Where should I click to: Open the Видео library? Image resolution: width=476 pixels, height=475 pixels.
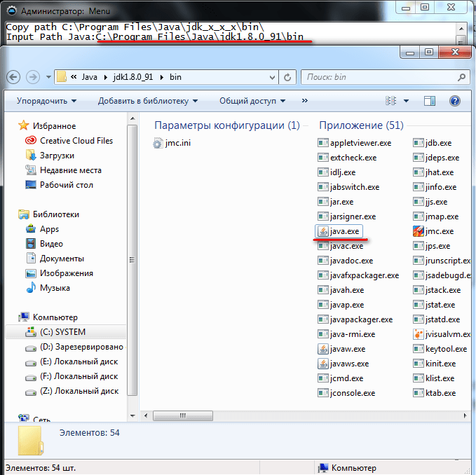pos(51,244)
